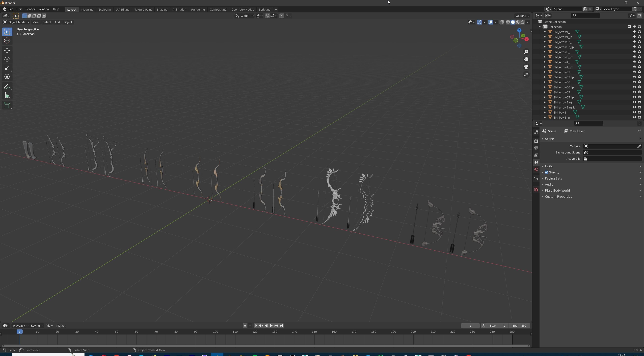Open the World properties tab icon
Screen dimensions: 644x356
[536, 169]
